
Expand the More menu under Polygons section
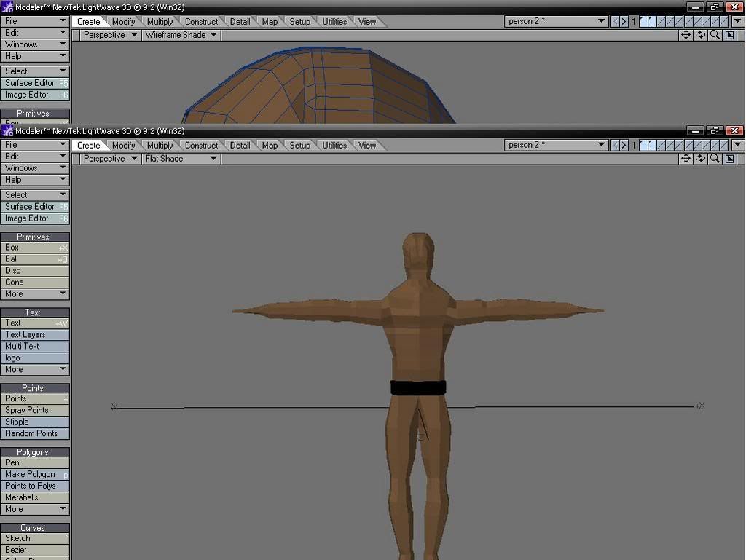point(35,509)
